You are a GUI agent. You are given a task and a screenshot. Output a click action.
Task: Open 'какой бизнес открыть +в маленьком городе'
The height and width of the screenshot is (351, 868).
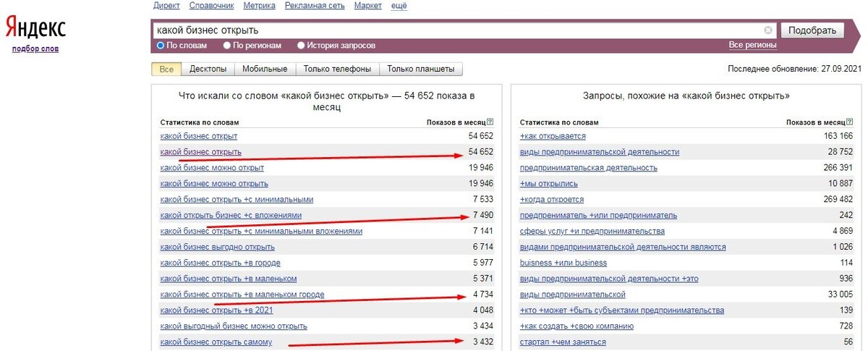pos(242,295)
